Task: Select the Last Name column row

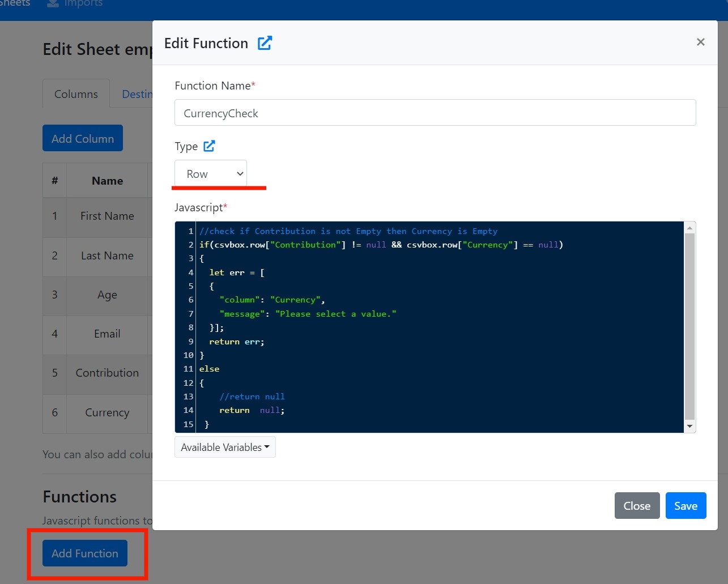Action: 97,255
